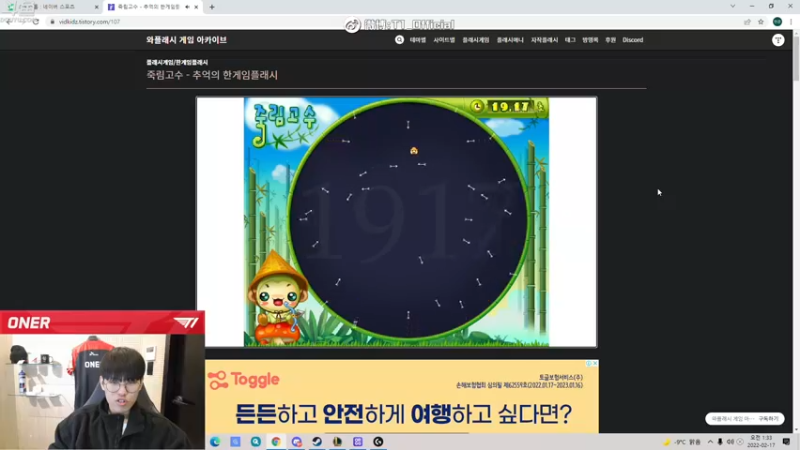Close the 죽림고수 browser tab
800x450 pixels.
[196, 7]
